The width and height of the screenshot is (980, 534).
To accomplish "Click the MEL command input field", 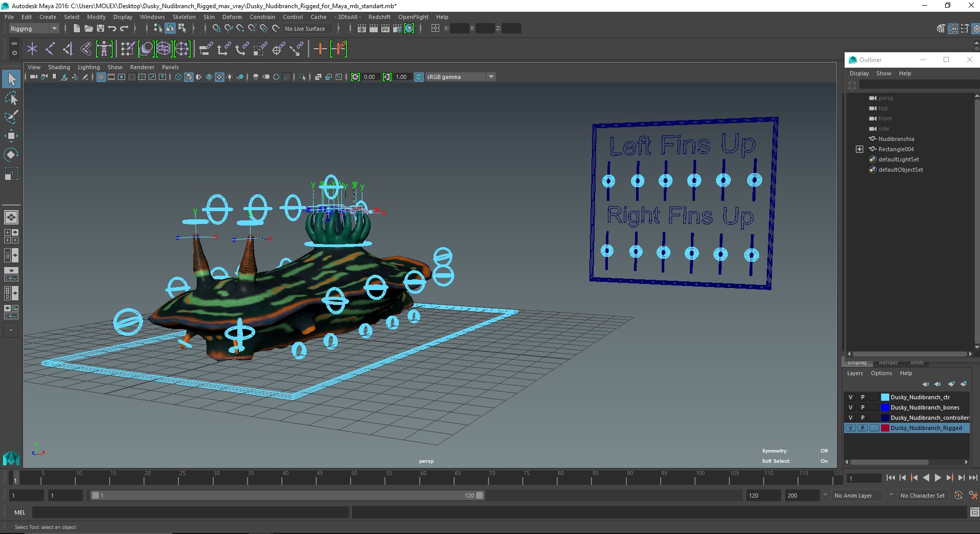I will pyautogui.click(x=190, y=512).
